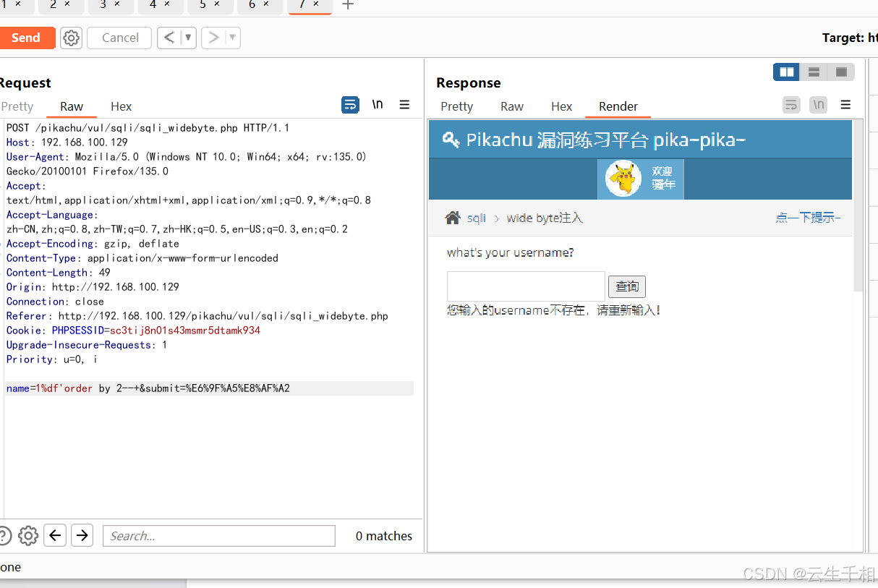Select Response Pretty view tab
878x588 pixels.
click(x=456, y=106)
